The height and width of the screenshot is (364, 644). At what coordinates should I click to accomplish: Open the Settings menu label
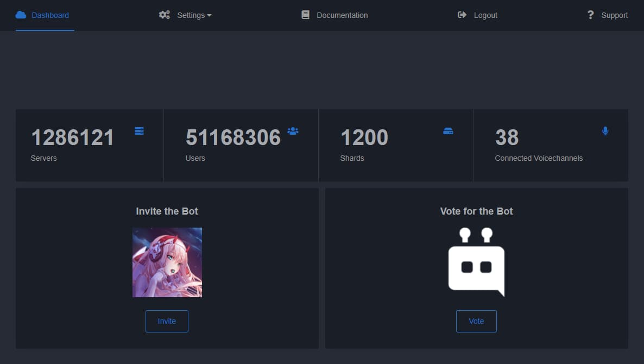(x=191, y=15)
